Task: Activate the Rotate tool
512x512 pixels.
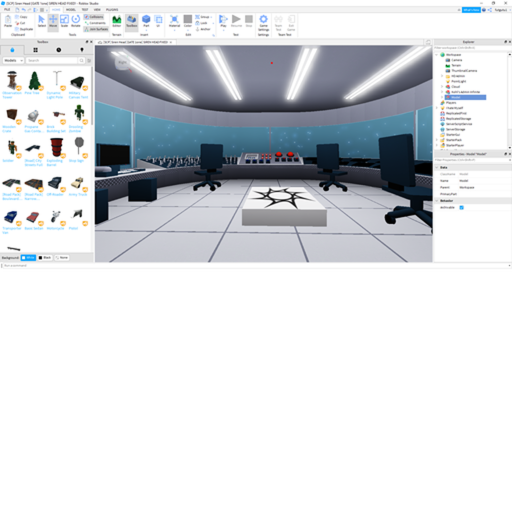Action: [76, 21]
